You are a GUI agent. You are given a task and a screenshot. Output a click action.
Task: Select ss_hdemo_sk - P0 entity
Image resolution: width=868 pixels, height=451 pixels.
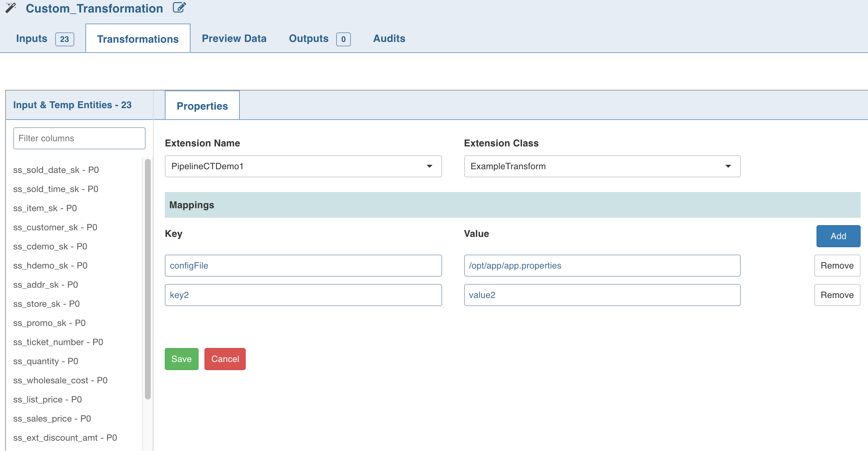coord(50,266)
